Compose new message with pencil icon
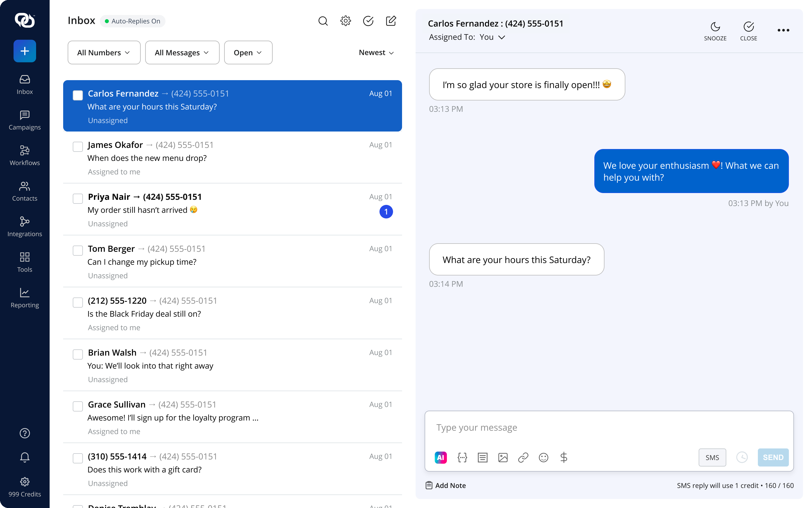 point(391,21)
